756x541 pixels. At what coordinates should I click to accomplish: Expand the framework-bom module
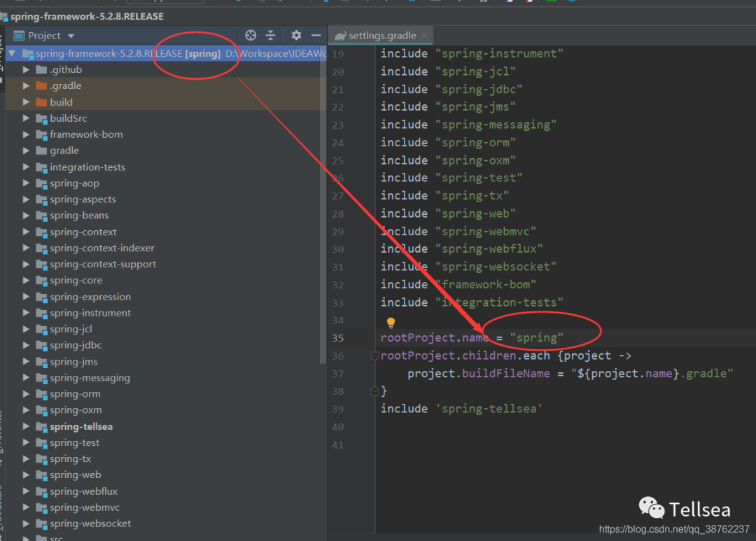pyautogui.click(x=26, y=134)
